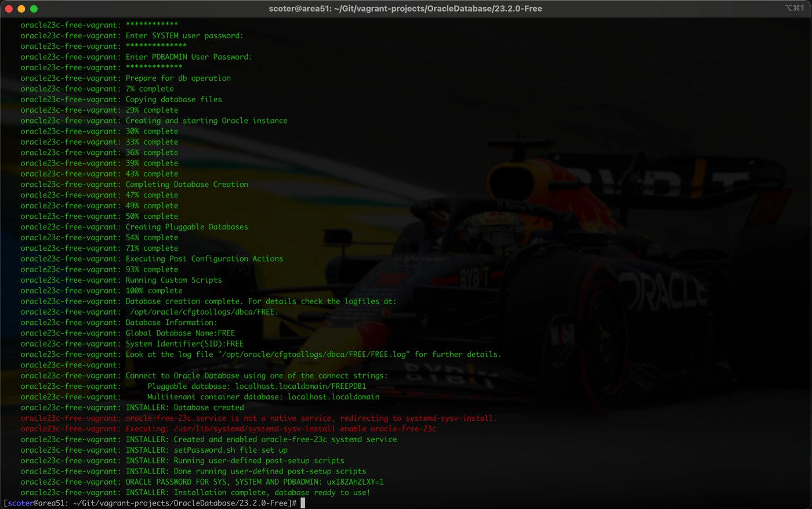Click the Enter SYSTEM user password prompt line
Viewport: 812px width, 509px height.
point(184,35)
